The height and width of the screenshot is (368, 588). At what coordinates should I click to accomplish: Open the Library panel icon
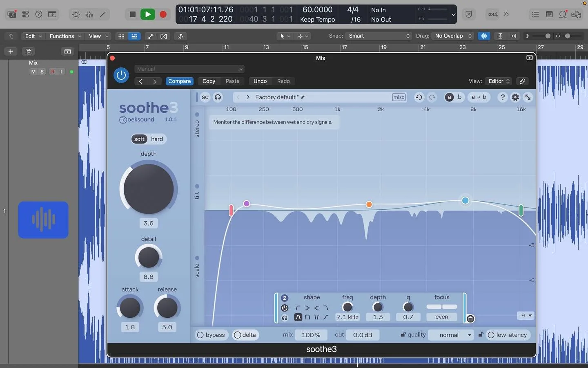click(x=12, y=14)
